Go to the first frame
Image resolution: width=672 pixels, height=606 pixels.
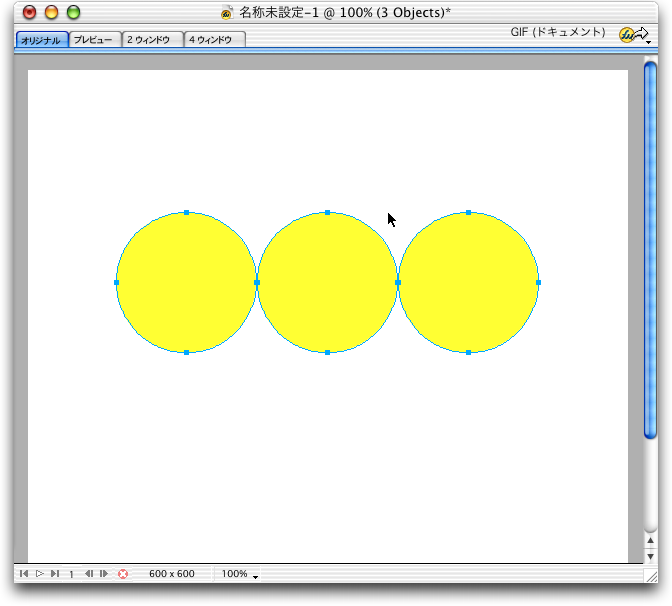point(24,573)
